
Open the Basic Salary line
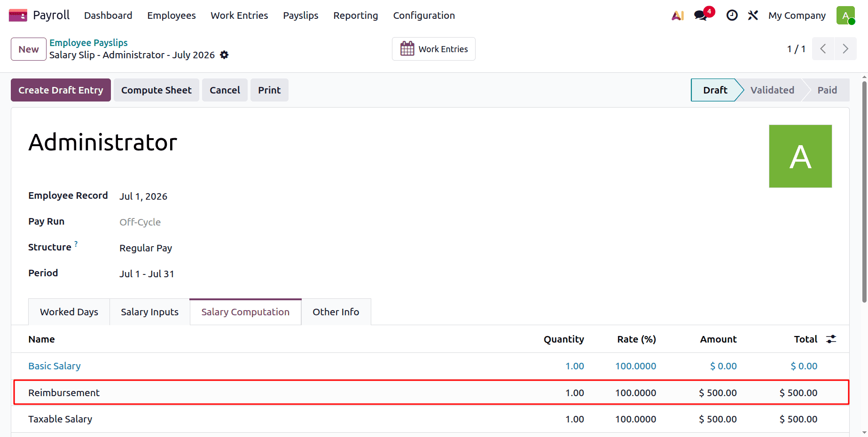(x=55, y=366)
